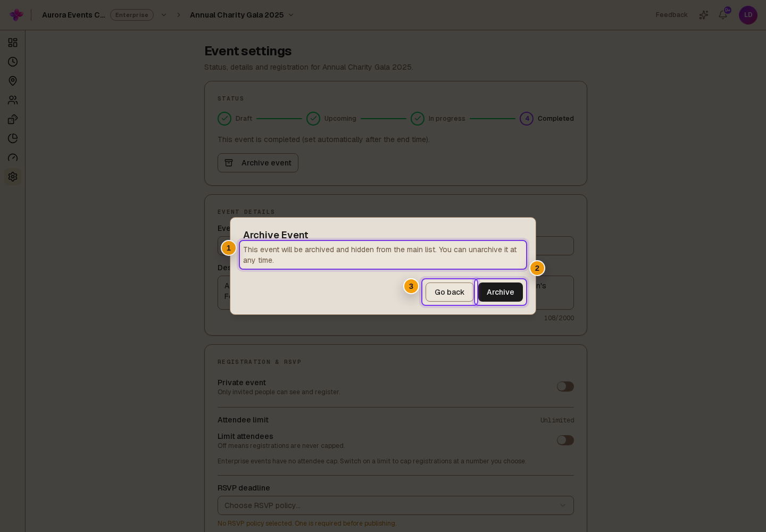Screen dimensions: 766x532
Task: Click the In progress status step
Action: [438, 119]
